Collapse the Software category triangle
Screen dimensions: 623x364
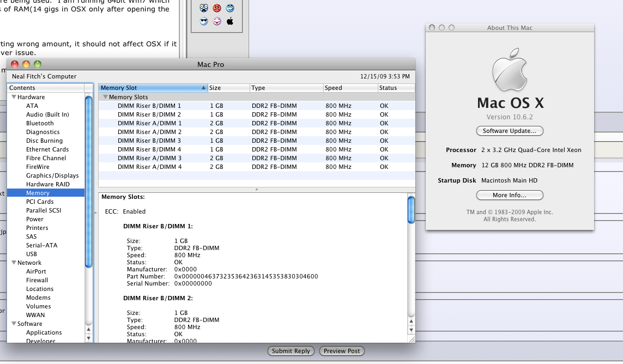[x=14, y=324]
